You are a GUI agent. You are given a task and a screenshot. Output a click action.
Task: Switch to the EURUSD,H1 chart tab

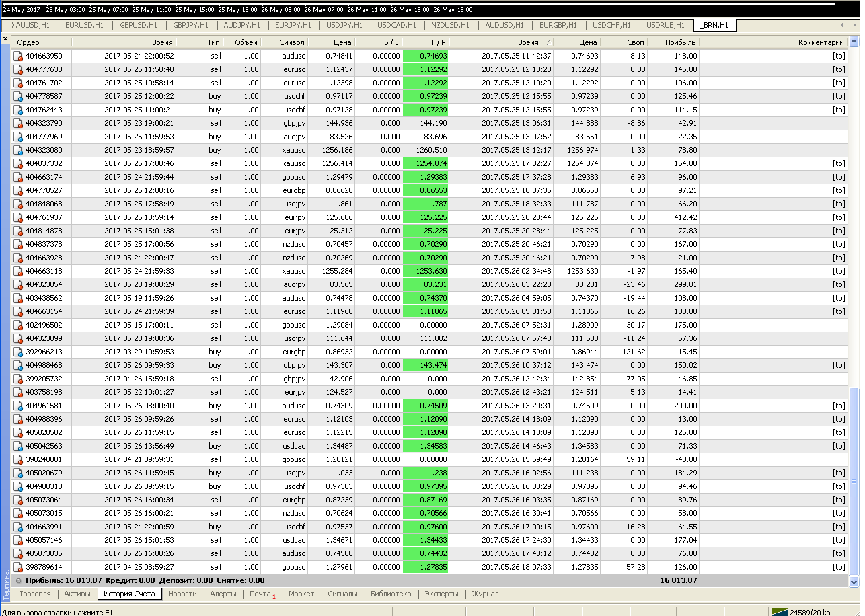coord(84,25)
